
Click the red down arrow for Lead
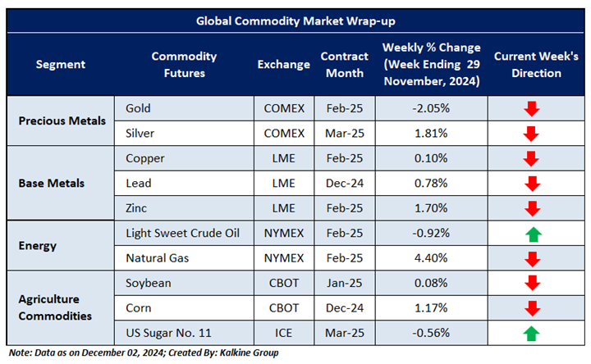530,183
